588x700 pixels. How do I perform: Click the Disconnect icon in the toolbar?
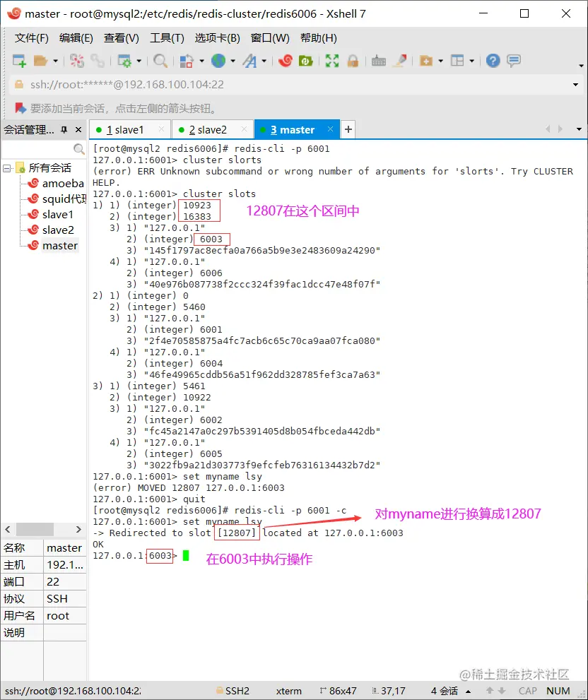[x=77, y=61]
